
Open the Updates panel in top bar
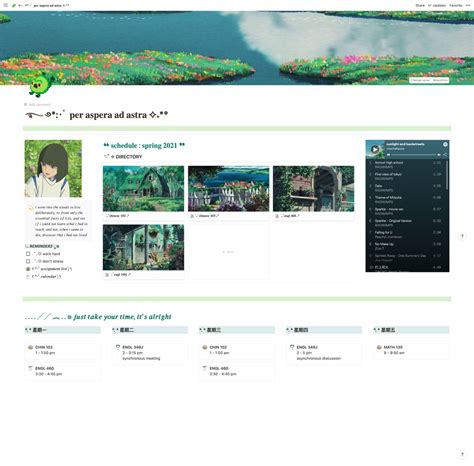click(x=437, y=5)
